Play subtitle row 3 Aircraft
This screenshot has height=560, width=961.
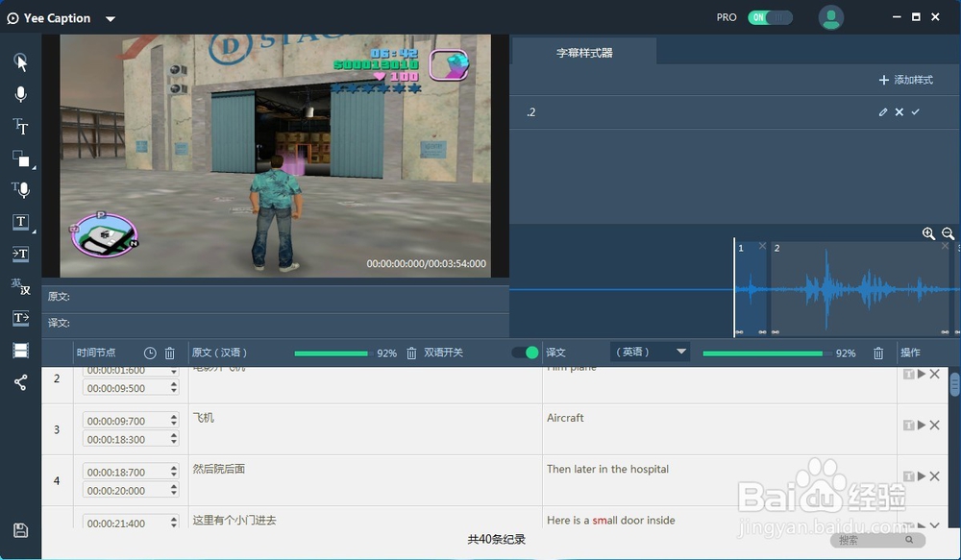click(x=922, y=425)
